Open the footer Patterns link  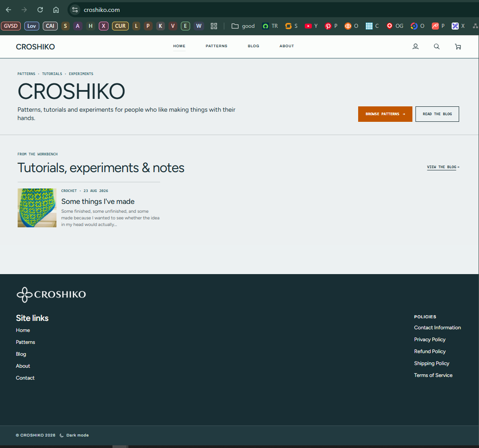coord(25,342)
